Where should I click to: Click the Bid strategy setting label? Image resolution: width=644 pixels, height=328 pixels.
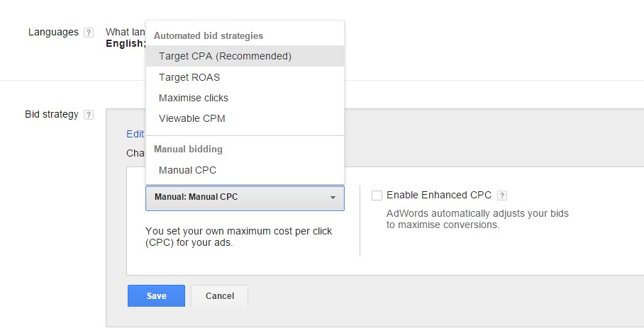point(52,114)
